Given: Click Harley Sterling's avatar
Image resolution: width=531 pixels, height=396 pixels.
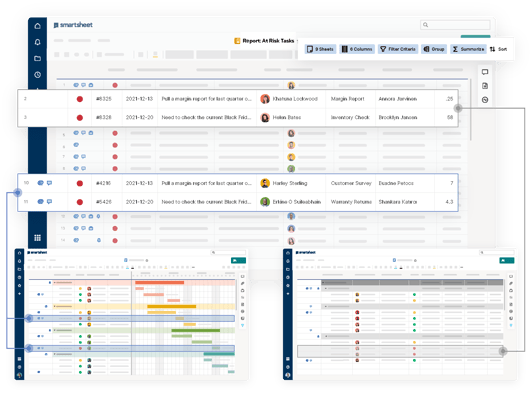Looking at the screenshot, I should click(x=265, y=183).
